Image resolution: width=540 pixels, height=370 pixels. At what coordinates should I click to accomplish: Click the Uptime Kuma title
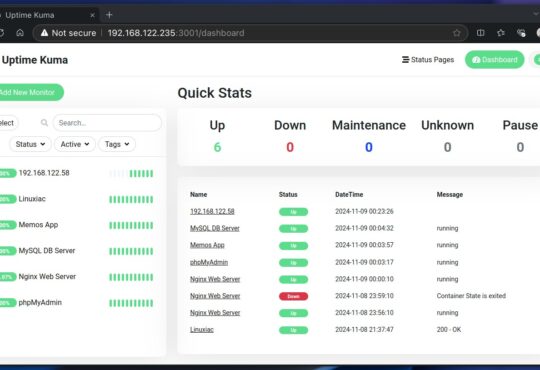pyautogui.click(x=35, y=60)
